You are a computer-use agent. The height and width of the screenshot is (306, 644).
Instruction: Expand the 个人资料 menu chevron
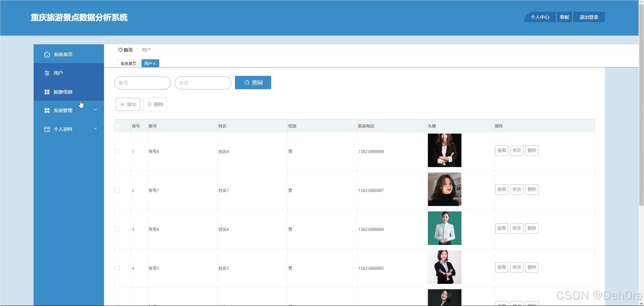pyautogui.click(x=95, y=129)
